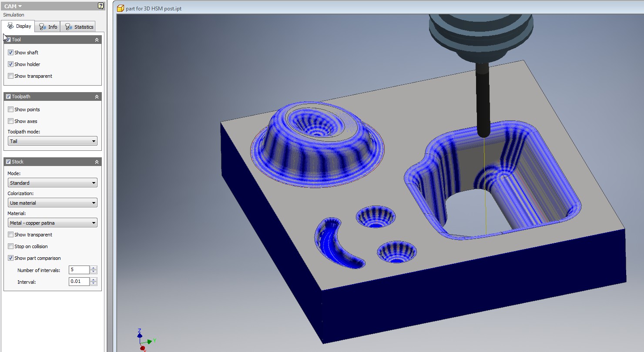Toggle Show part comparison checkbox
The image size is (644, 352).
pos(11,258)
